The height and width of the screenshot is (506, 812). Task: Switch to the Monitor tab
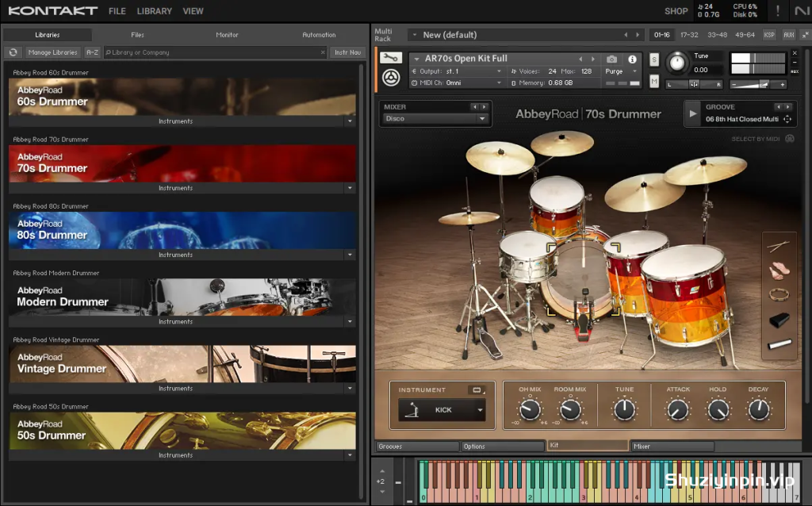227,35
